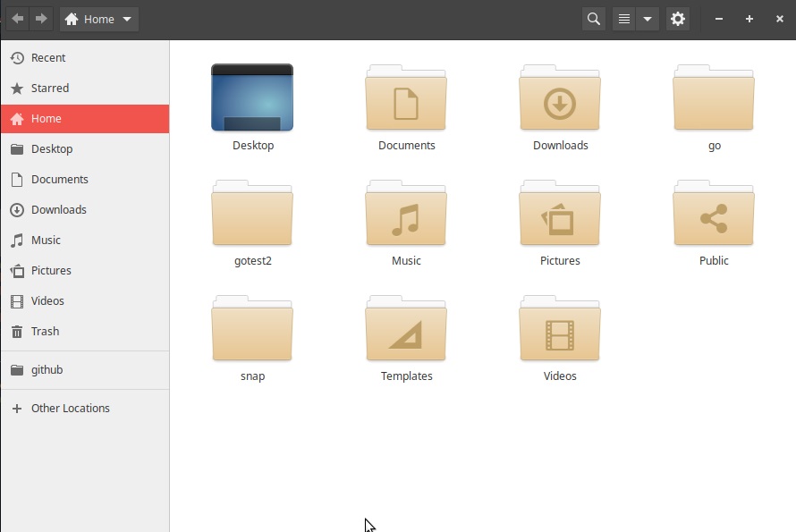
Task: Go forward with the right arrow
Action: point(41,19)
